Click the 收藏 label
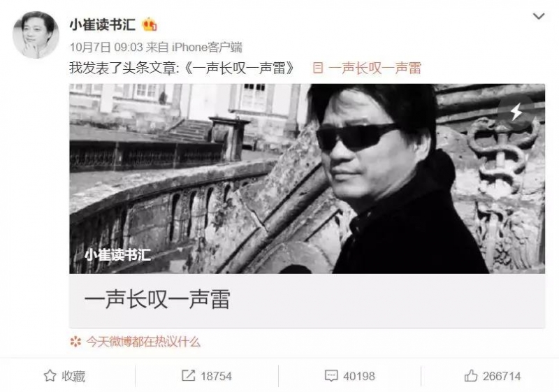559x392 pixels. pos(73,376)
